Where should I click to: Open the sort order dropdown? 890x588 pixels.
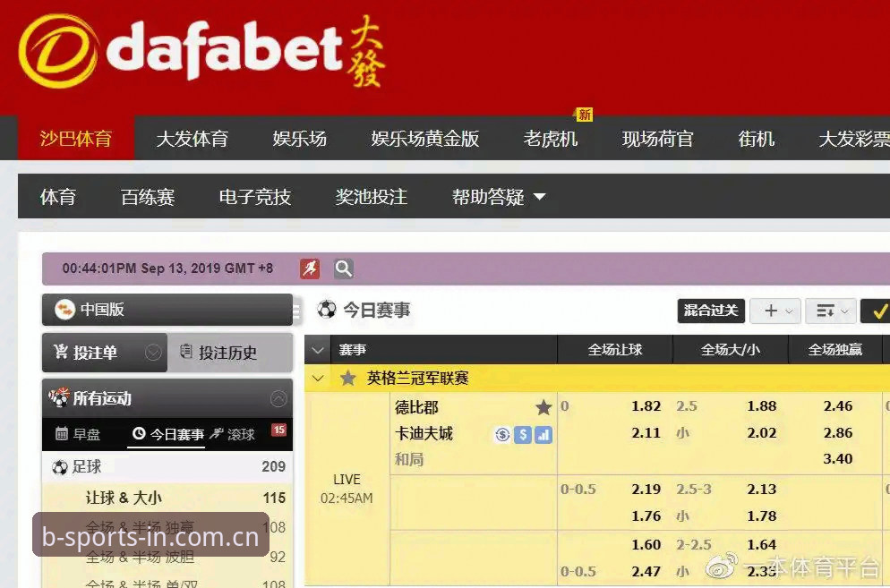pos(831,311)
